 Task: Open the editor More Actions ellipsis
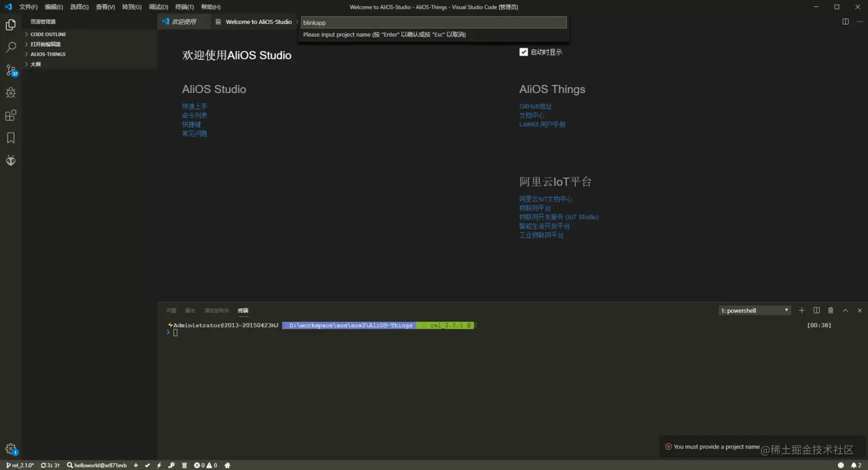[x=859, y=22]
